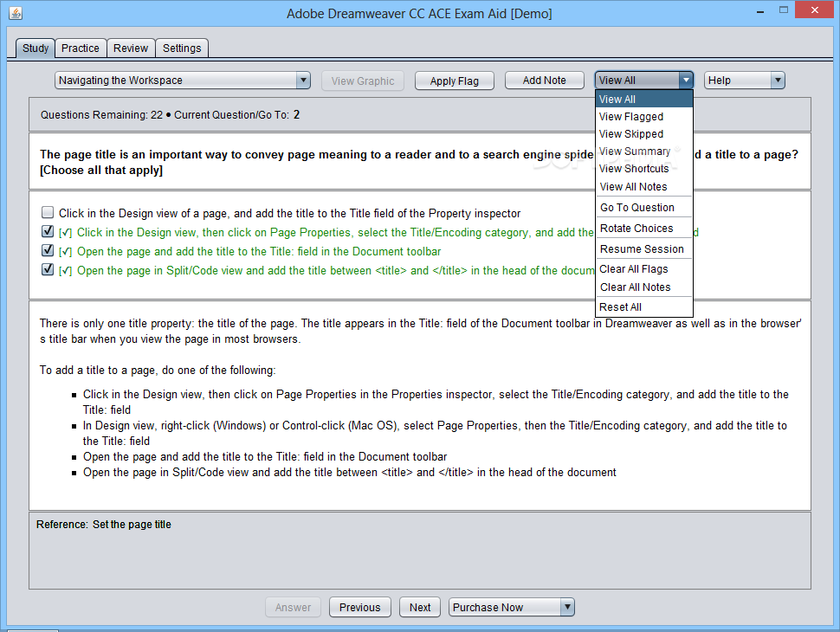Image resolution: width=840 pixels, height=632 pixels.
Task: Select View Summary option
Action: pos(644,151)
